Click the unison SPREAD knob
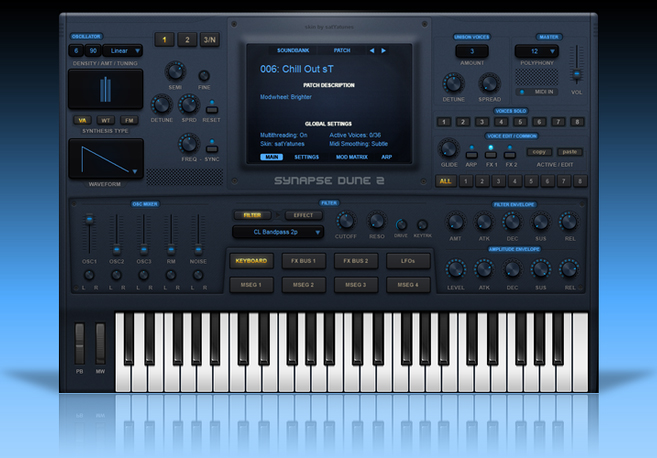657x458 pixels. [489, 83]
